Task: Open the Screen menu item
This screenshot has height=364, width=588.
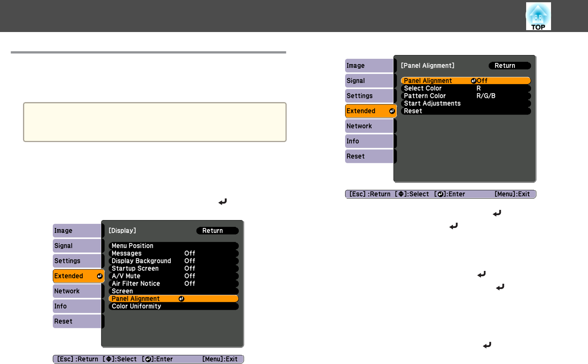Action: [173, 291]
